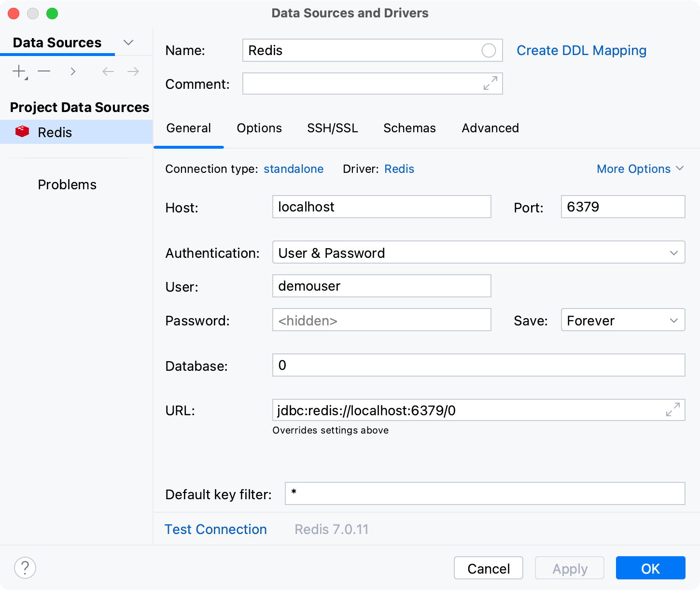Click inside the Host input field
The height and width of the screenshot is (590, 700).
(x=381, y=207)
